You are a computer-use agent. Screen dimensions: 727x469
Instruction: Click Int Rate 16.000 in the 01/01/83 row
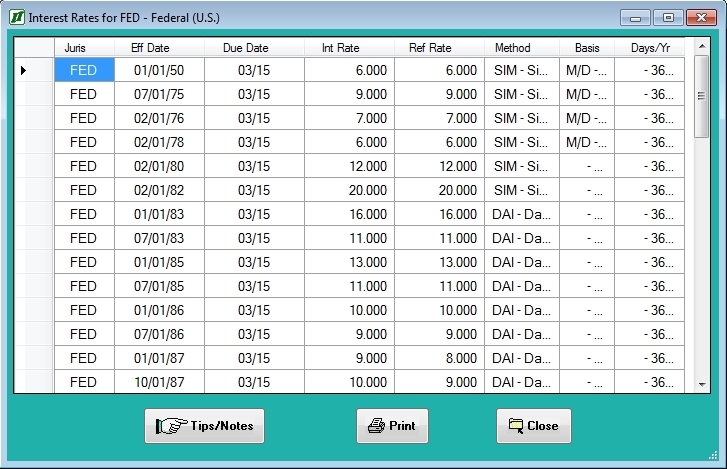[x=350, y=214]
